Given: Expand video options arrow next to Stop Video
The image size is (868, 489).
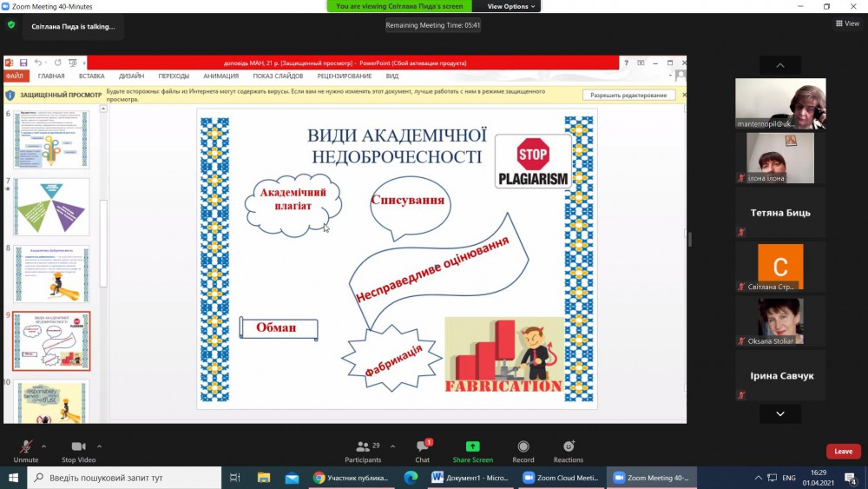Looking at the screenshot, I should [100, 446].
